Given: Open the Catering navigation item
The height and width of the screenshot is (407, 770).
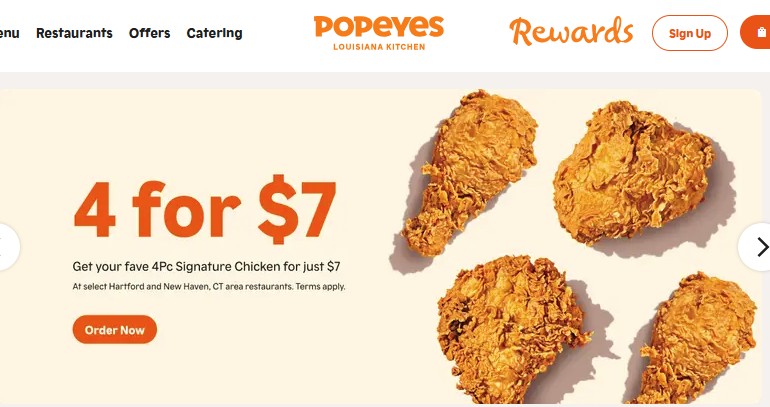Looking at the screenshot, I should pyautogui.click(x=214, y=33).
